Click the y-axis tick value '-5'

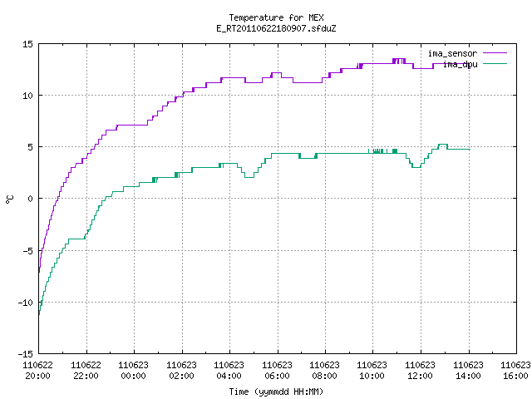point(27,251)
